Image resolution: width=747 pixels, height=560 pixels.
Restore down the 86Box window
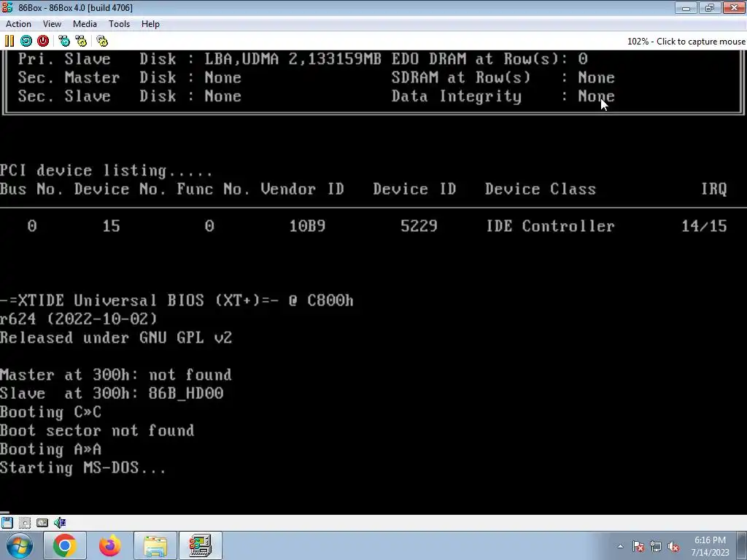[710, 7]
